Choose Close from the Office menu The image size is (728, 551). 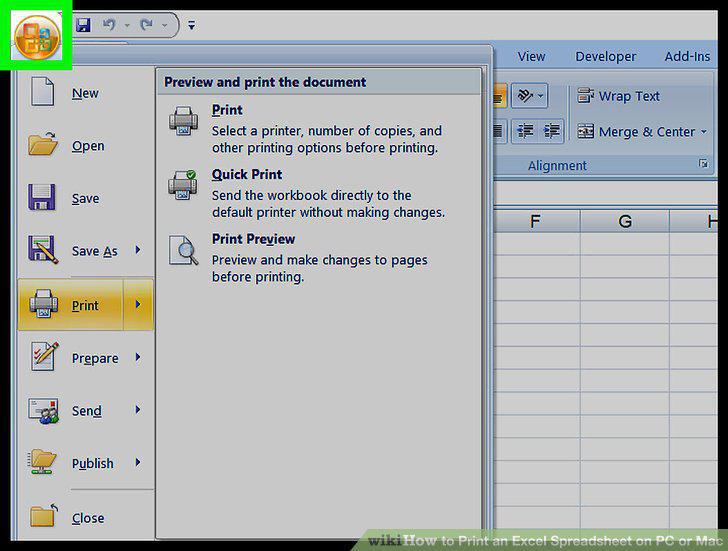tap(86, 517)
